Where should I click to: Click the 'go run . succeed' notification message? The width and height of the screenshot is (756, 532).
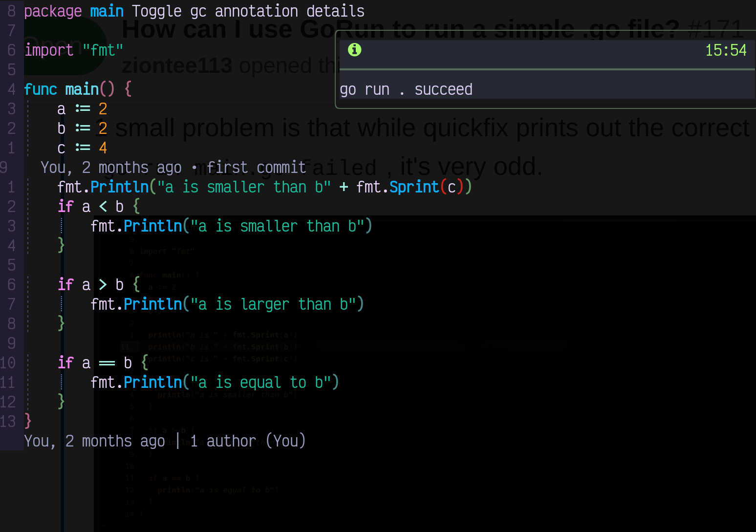click(406, 89)
